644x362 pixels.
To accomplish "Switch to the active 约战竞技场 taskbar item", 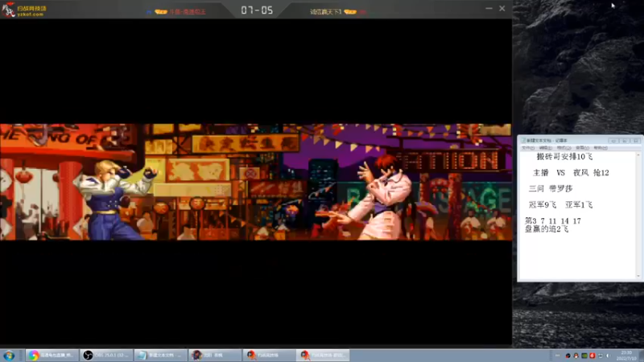I will pos(323,356).
